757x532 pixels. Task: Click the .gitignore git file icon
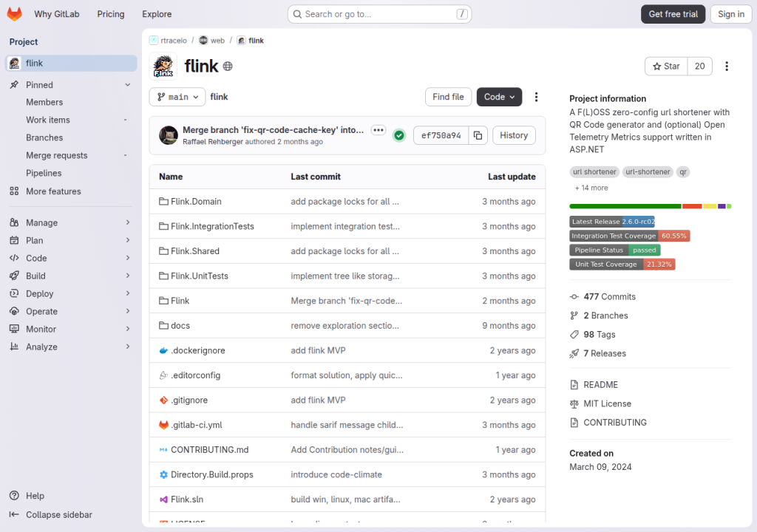click(163, 400)
